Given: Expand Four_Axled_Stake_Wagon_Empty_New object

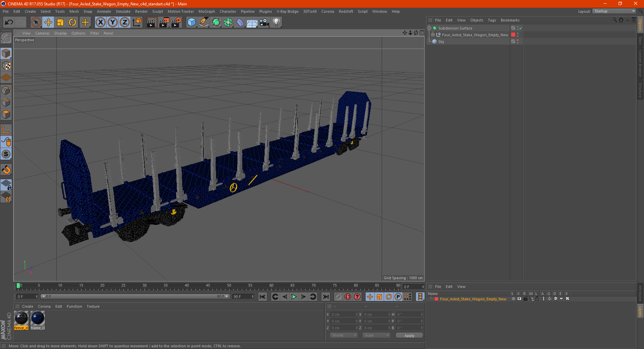Looking at the screenshot, I should click(433, 35).
